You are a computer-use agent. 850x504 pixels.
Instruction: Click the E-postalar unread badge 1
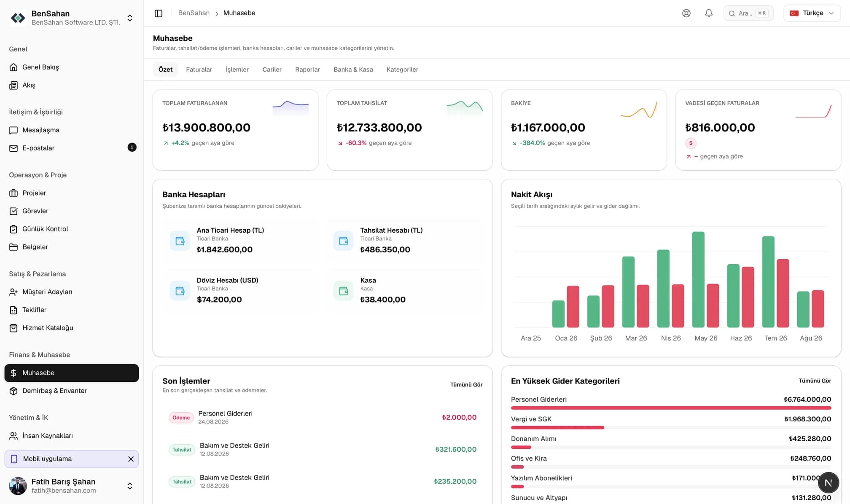(132, 147)
